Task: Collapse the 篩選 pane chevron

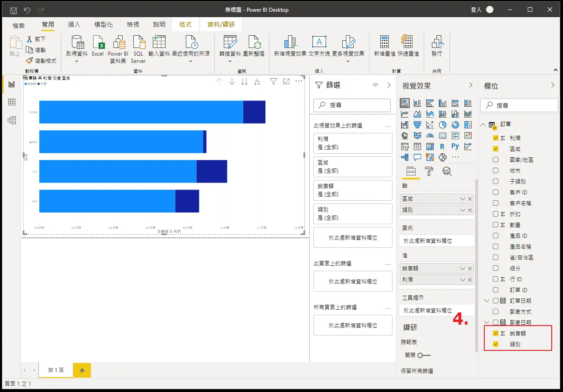Action: pyautogui.click(x=389, y=85)
